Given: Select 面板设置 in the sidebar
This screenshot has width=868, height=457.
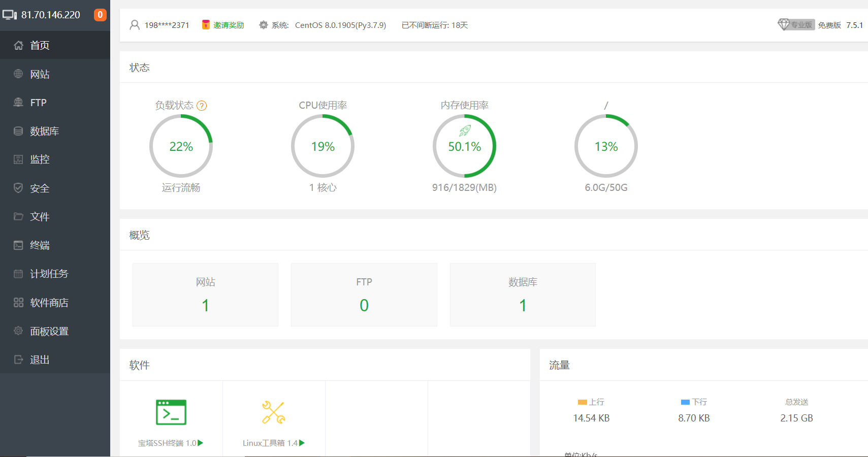Looking at the screenshot, I should pyautogui.click(x=55, y=331).
